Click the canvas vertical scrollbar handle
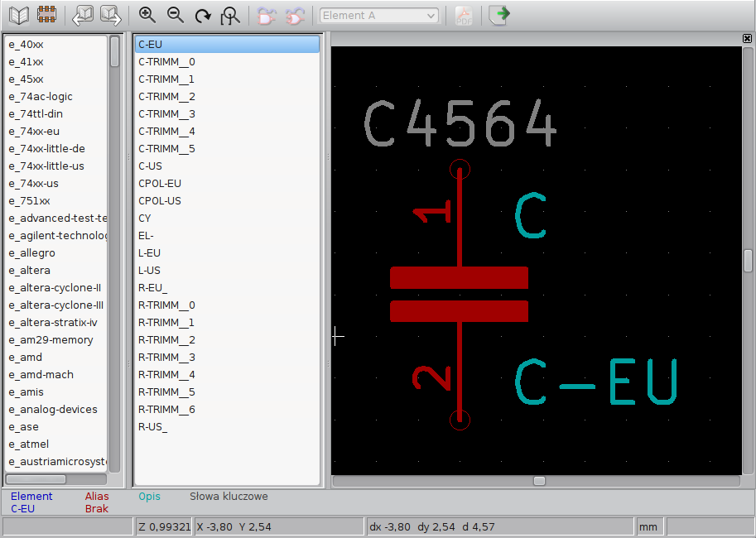Viewport: 756px width, 538px height. coord(748,261)
